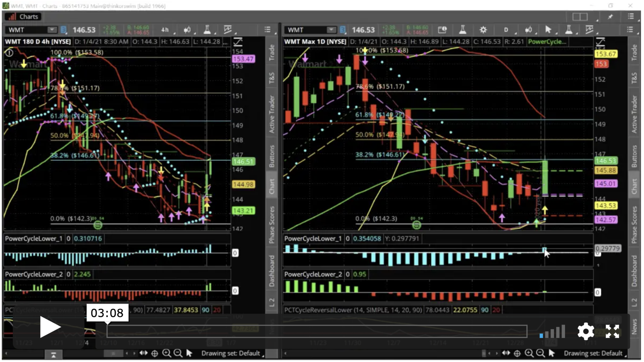
Task: Enter fullscreen video mode
Action: [x=612, y=331]
